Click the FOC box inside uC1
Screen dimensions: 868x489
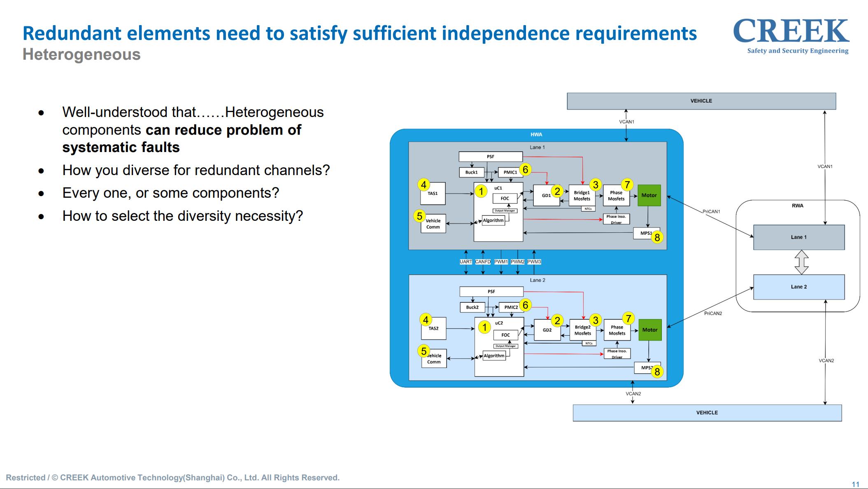coord(505,198)
